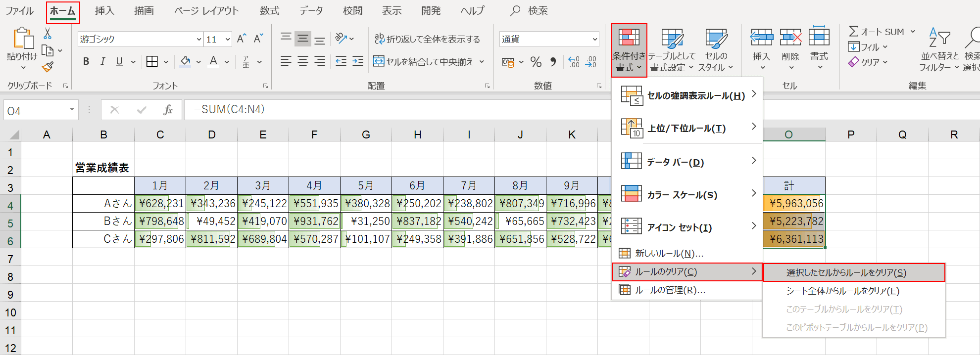Open セルの強調表示ルール submenu

point(687,95)
